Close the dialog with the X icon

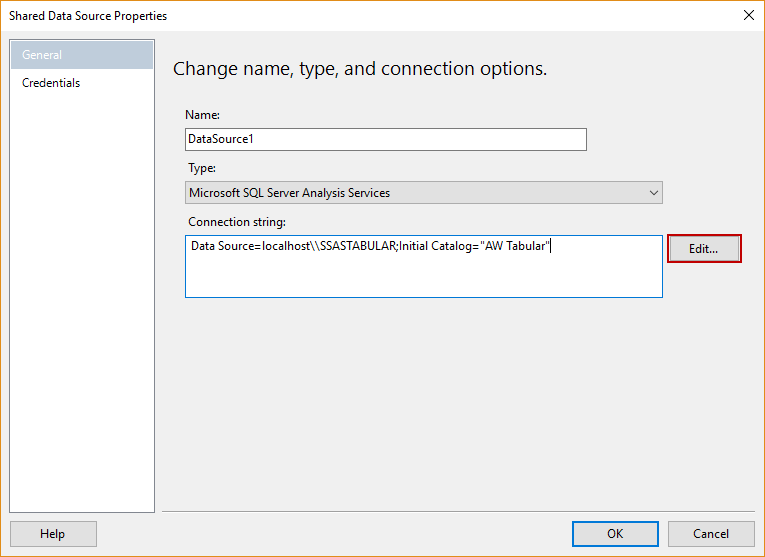(x=747, y=15)
